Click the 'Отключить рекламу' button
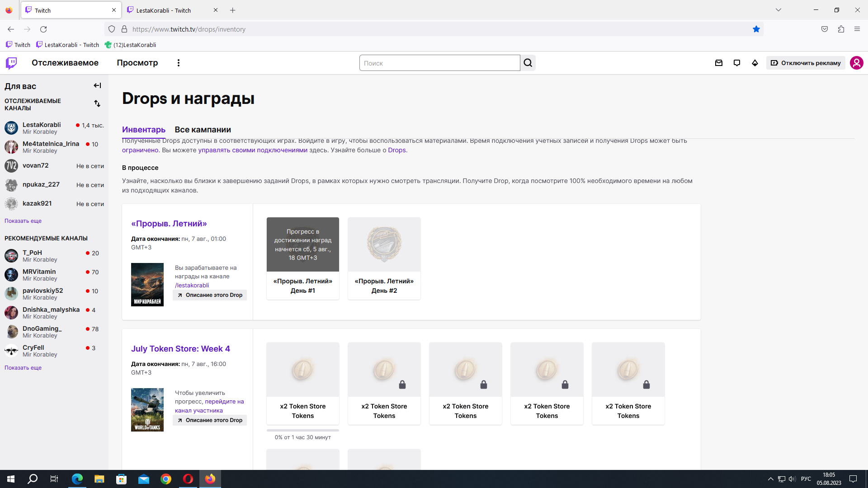 pos(806,63)
